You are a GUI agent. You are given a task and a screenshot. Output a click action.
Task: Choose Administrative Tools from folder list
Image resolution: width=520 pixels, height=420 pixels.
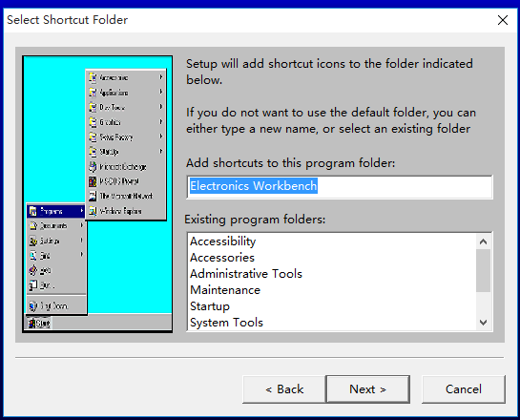[246, 274]
